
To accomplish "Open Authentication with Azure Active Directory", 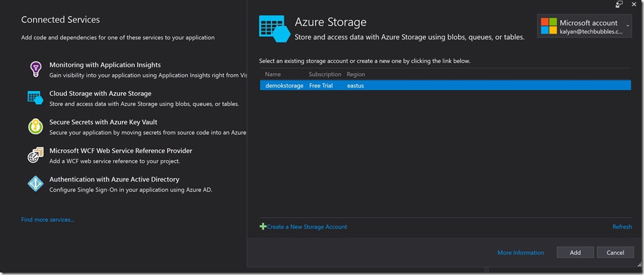I will (114, 179).
